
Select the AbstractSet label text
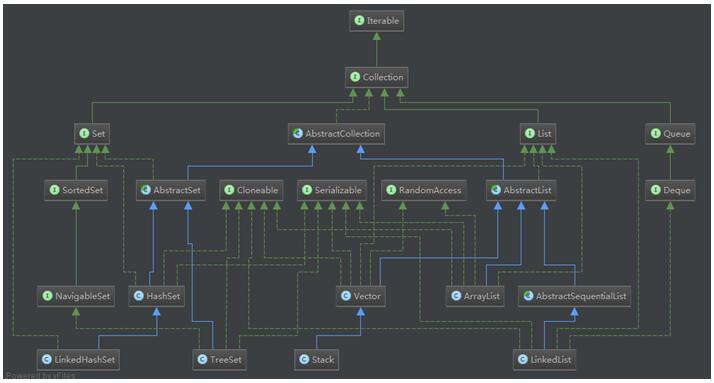[177, 190]
